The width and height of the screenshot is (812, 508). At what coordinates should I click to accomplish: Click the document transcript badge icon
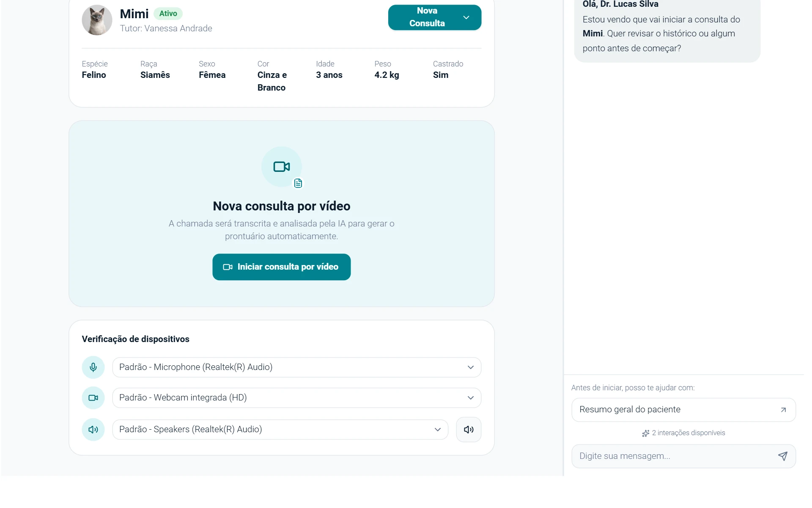[x=298, y=183]
